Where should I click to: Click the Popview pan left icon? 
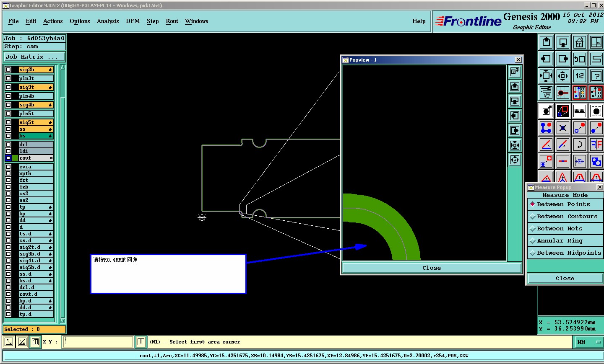515,116
